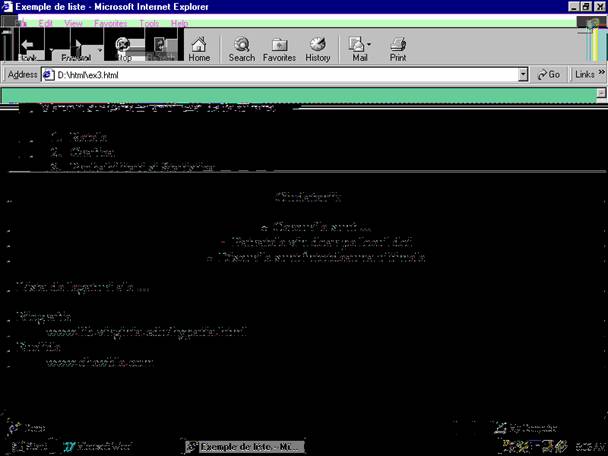Open the Favorites panel from toolbar
This screenshot has width=608, height=456.
tap(279, 48)
